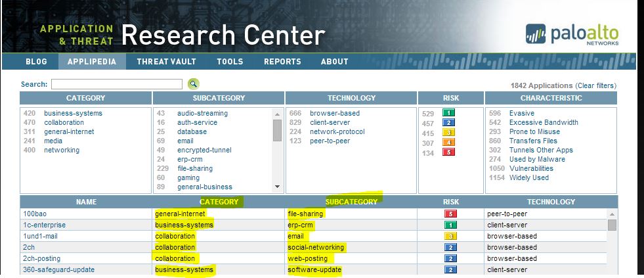Click the Search input field
Viewport: 644px width, 278px height.
click(117, 84)
